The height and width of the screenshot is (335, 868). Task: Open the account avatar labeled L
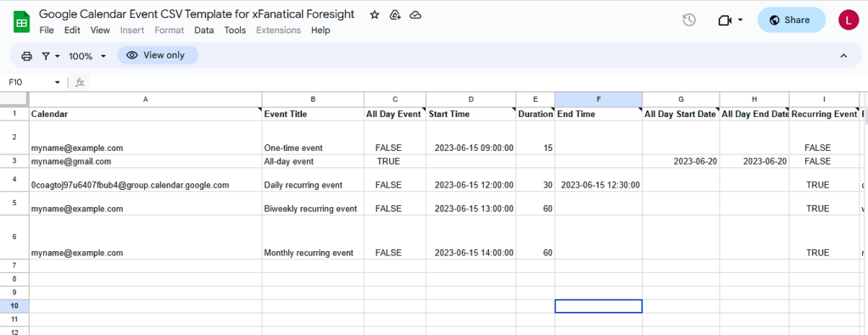coord(848,20)
